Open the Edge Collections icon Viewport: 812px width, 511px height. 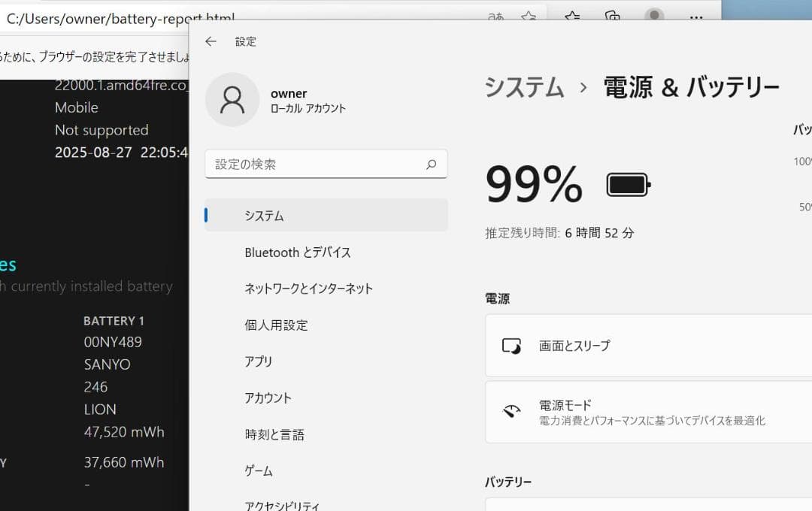[x=611, y=16]
